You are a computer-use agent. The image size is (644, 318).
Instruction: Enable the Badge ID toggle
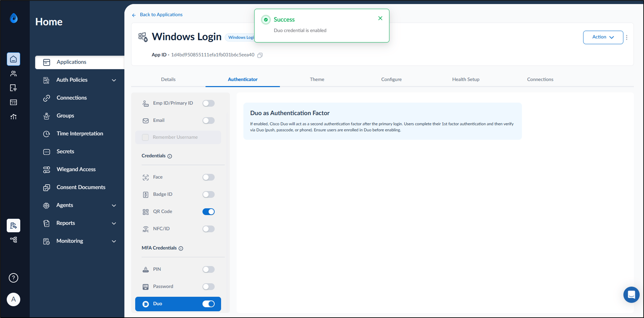point(209,194)
